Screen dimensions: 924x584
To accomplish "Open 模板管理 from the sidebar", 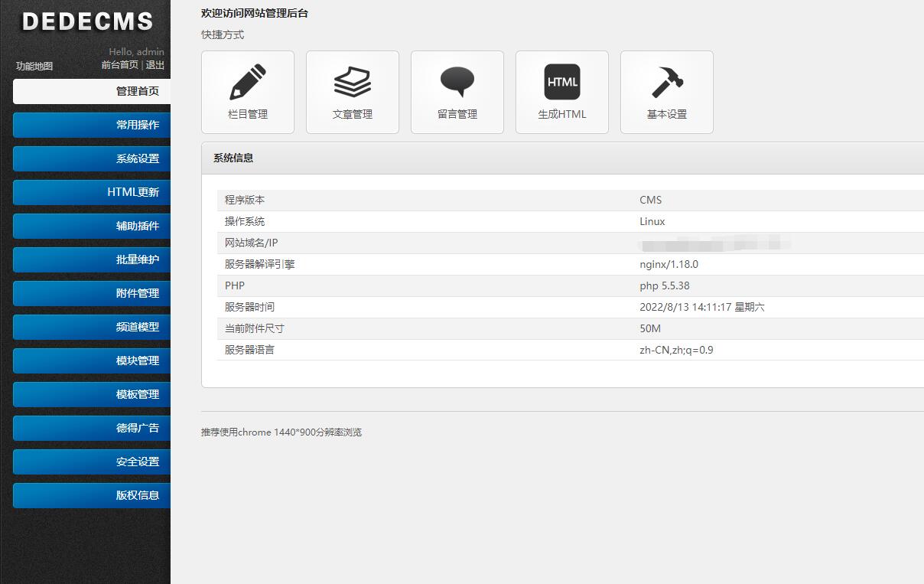I will click(x=92, y=394).
